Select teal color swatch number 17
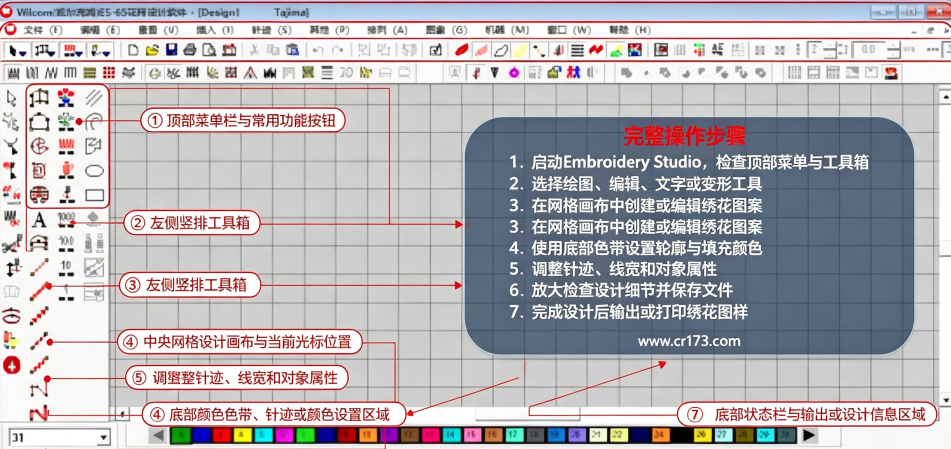The height and width of the screenshot is (449, 951). click(x=513, y=435)
